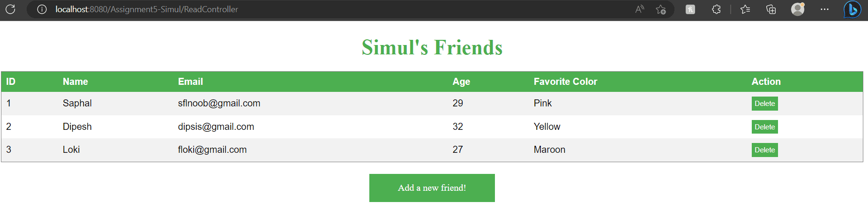Delete the friend named Saphal
The image size is (868, 210).
click(764, 104)
